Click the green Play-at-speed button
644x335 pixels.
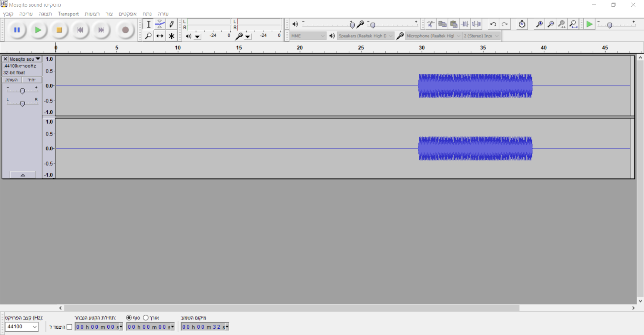(589, 24)
